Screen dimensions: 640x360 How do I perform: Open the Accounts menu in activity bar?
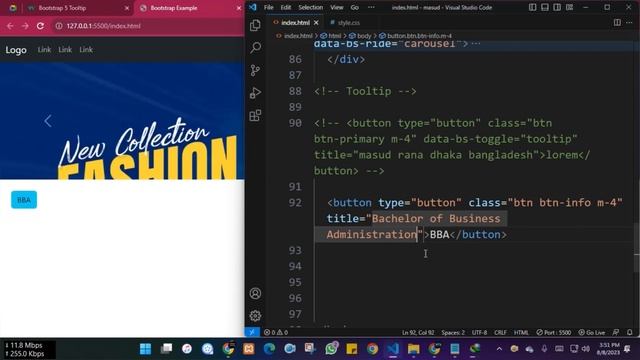click(256, 293)
